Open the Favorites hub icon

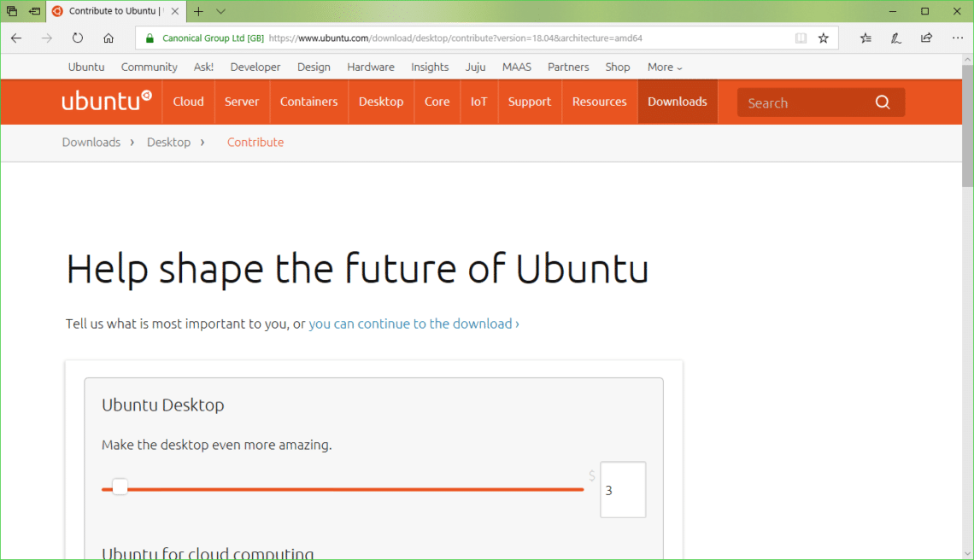pyautogui.click(x=865, y=38)
